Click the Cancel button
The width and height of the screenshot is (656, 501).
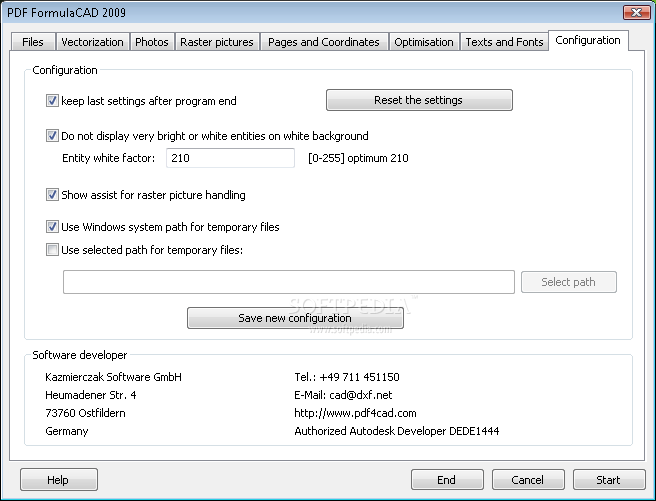[528, 479]
